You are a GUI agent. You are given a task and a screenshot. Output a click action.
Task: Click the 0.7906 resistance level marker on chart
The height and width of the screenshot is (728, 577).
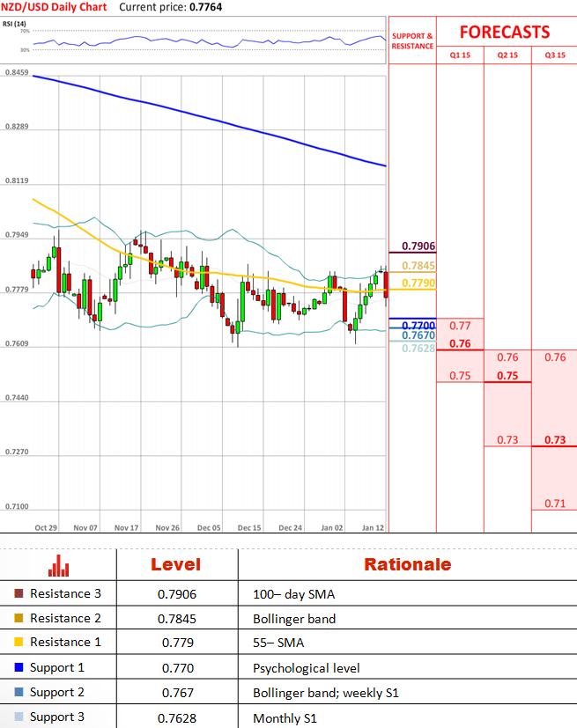418,246
